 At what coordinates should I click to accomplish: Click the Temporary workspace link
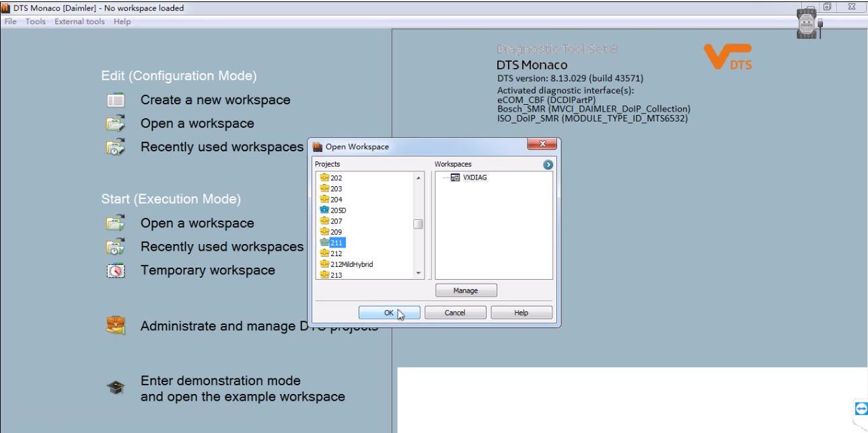[x=208, y=270]
